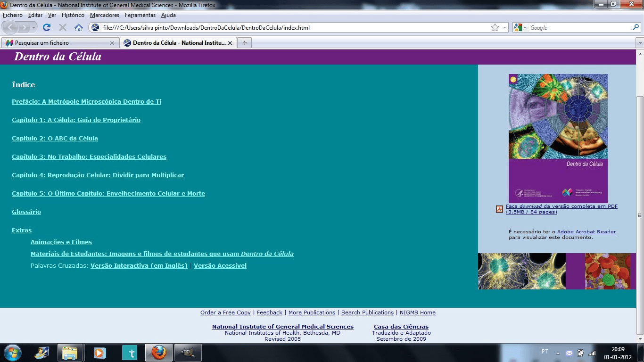The image size is (644, 362).
Task: Click the Forward arrow navigation button
Action: pos(24,27)
